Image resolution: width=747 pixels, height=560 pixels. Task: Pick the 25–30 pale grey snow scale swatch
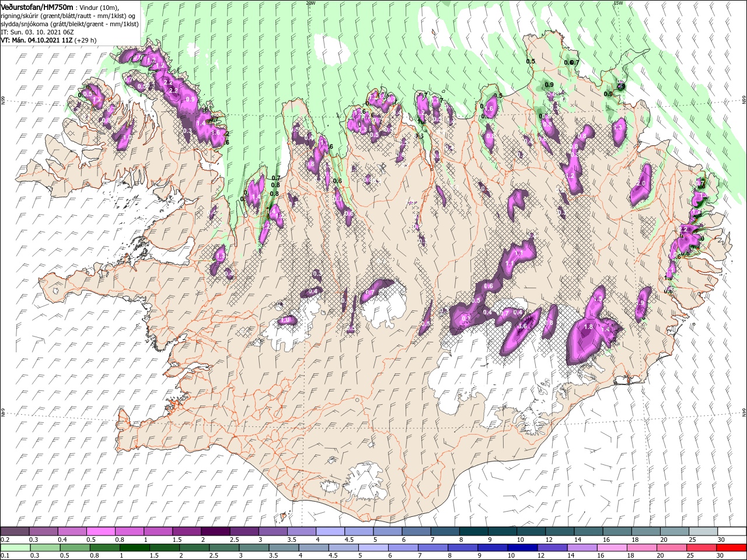click(704, 531)
